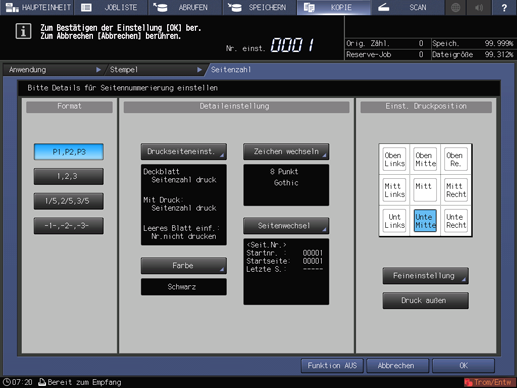Choose Oben Links print position
The height and width of the screenshot is (388, 517).
point(394,159)
